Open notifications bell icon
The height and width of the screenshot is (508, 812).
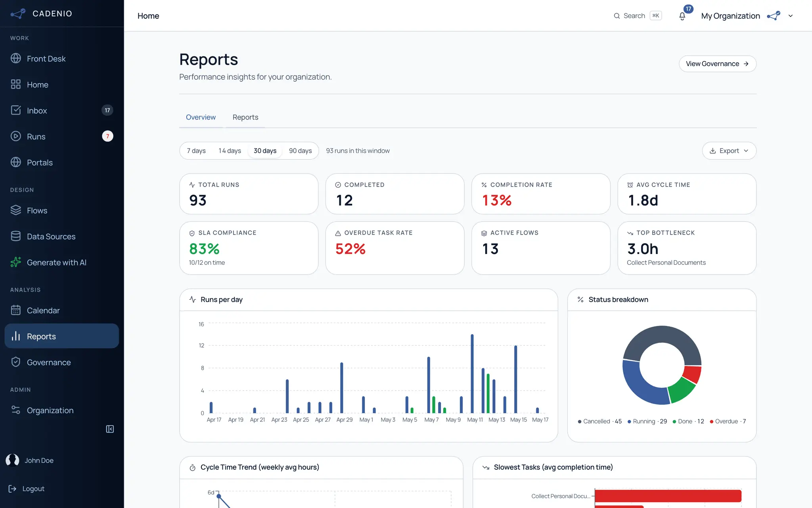point(682,16)
